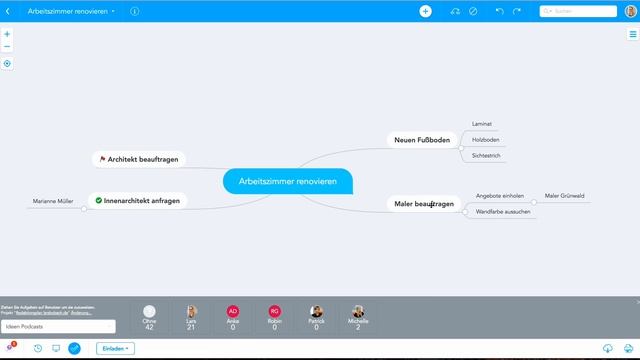Click the green check on Innenarchitekt anfragen
Image resolution: width=640 pixels, height=360 pixels.
pyautogui.click(x=98, y=200)
